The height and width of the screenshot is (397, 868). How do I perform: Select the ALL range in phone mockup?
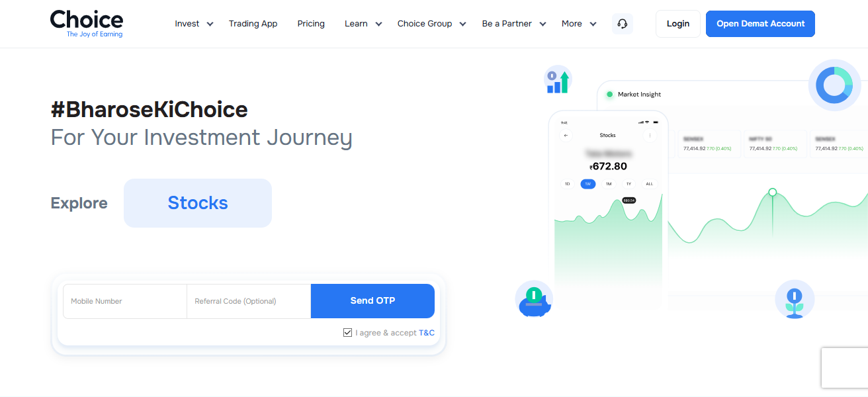650,184
